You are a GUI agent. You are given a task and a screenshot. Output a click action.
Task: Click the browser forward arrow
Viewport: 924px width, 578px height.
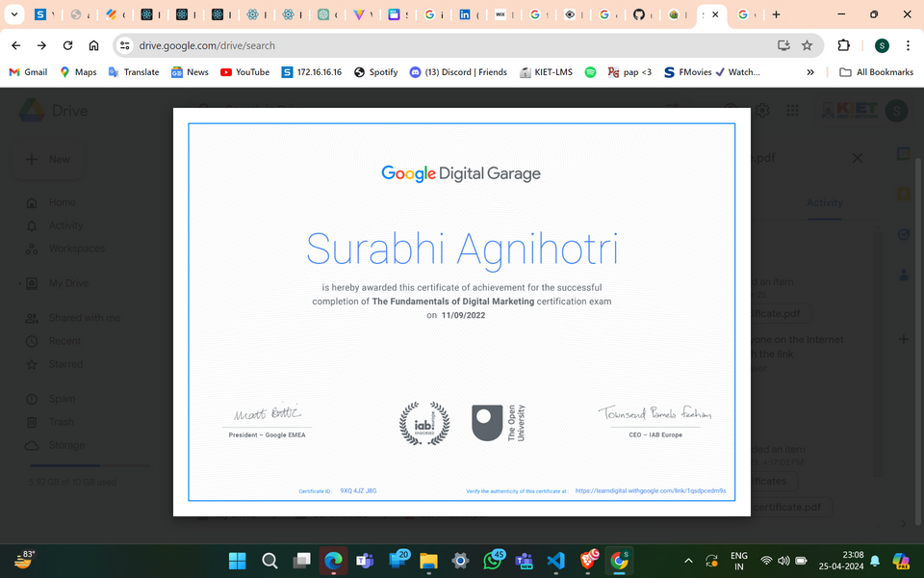point(41,45)
